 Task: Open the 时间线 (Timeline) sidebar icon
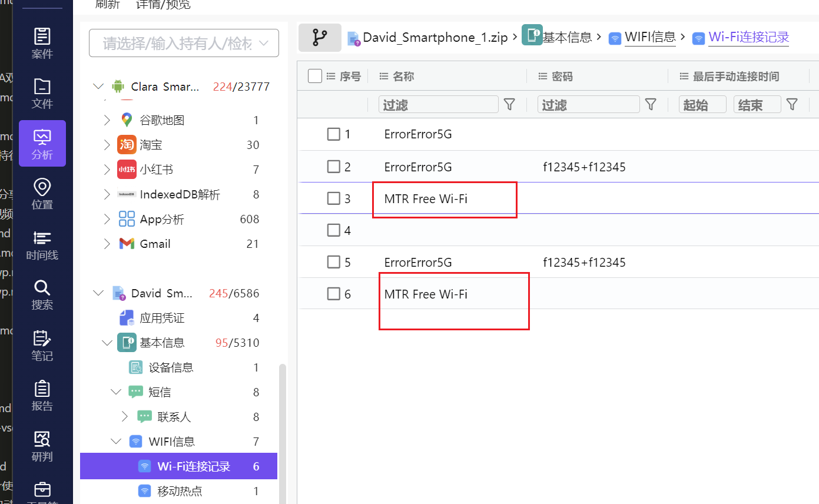point(42,245)
